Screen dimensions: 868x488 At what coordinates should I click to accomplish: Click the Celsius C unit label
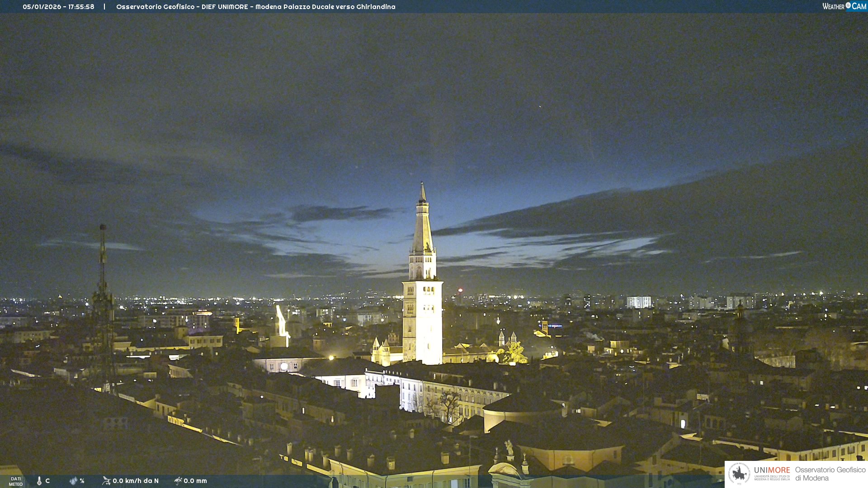coord(47,481)
